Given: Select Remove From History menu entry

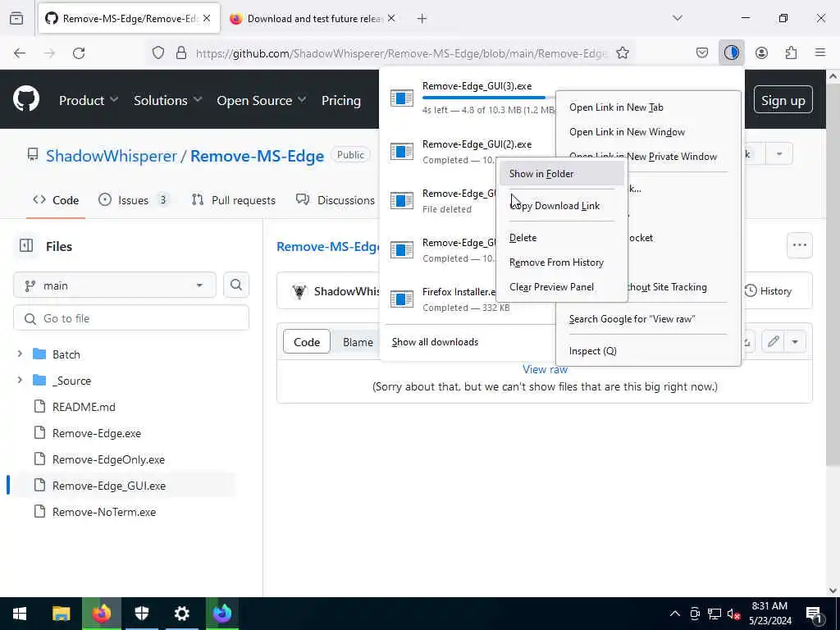Looking at the screenshot, I should pyautogui.click(x=561, y=262).
